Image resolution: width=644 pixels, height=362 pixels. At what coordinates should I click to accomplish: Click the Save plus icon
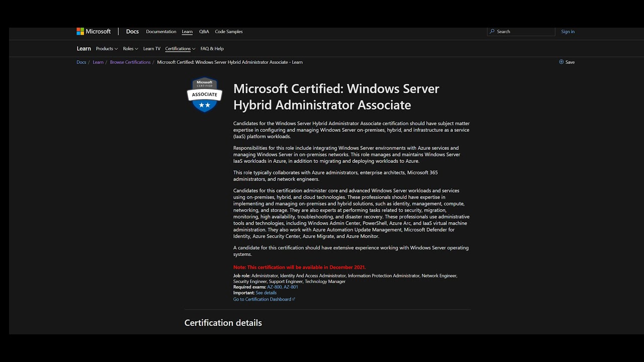pos(561,62)
